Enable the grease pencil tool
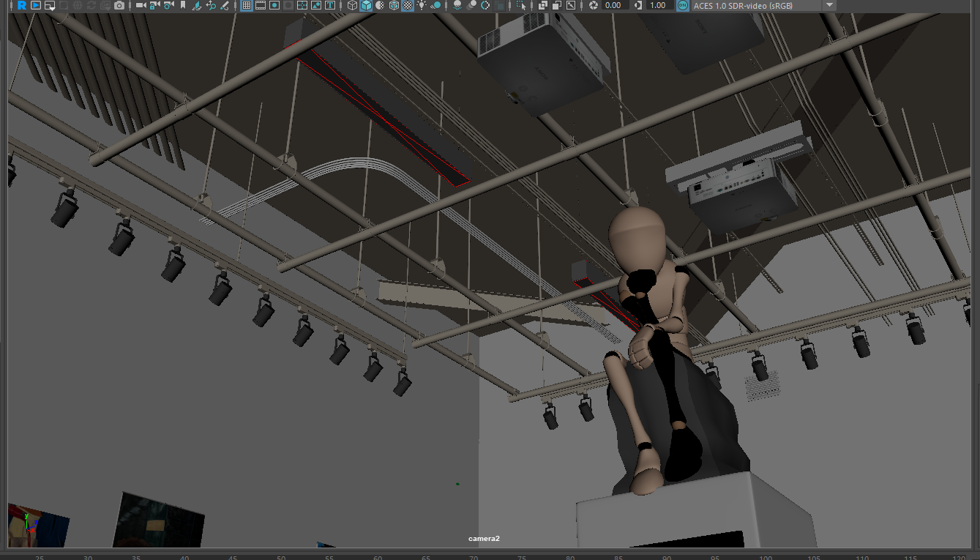The image size is (980, 560). pyautogui.click(x=225, y=5)
